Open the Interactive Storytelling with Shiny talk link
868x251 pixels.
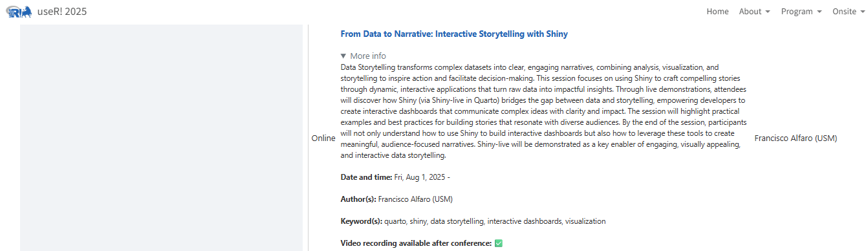pos(454,34)
